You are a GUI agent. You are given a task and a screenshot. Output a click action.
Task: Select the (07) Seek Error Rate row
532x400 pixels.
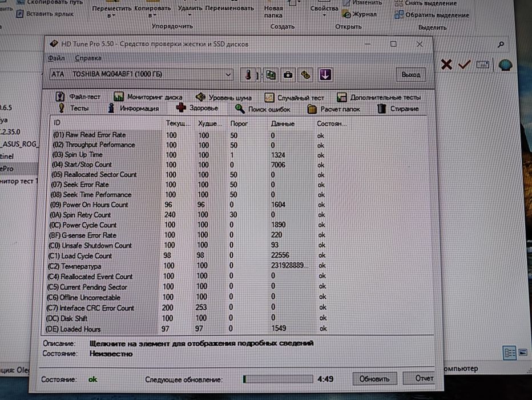pos(188,185)
